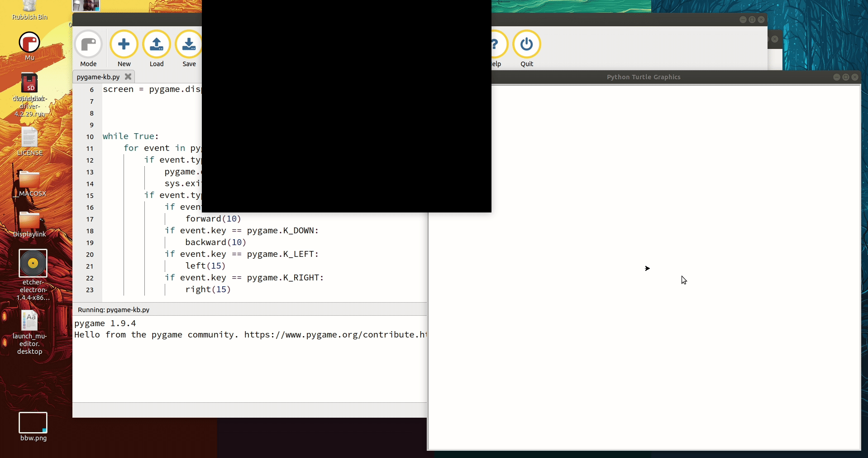868x458 pixels.
Task: Click the turtle arrow on the canvas
Action: [647, 268]
